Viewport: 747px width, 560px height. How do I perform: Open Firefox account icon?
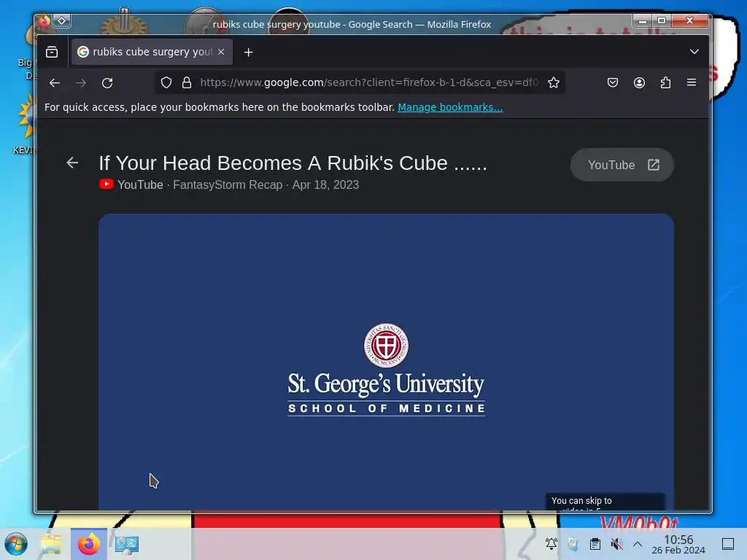[639, 83]
